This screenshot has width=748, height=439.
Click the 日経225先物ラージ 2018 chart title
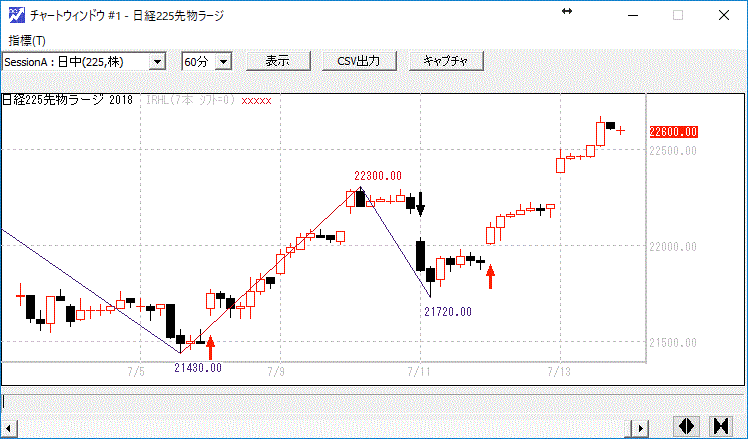tap(67, 100)
